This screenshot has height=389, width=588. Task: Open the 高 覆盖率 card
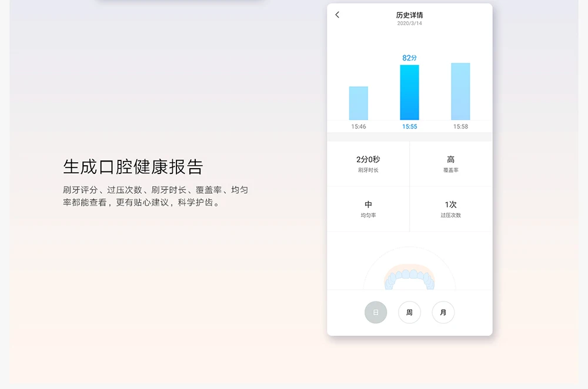(451, 164)
